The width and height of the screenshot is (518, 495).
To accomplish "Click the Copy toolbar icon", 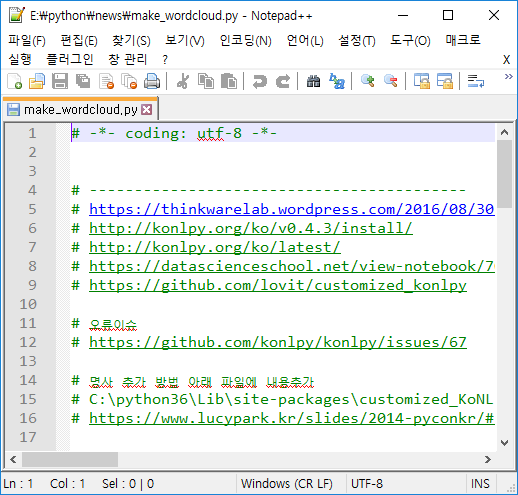I will tap(206, 81).
